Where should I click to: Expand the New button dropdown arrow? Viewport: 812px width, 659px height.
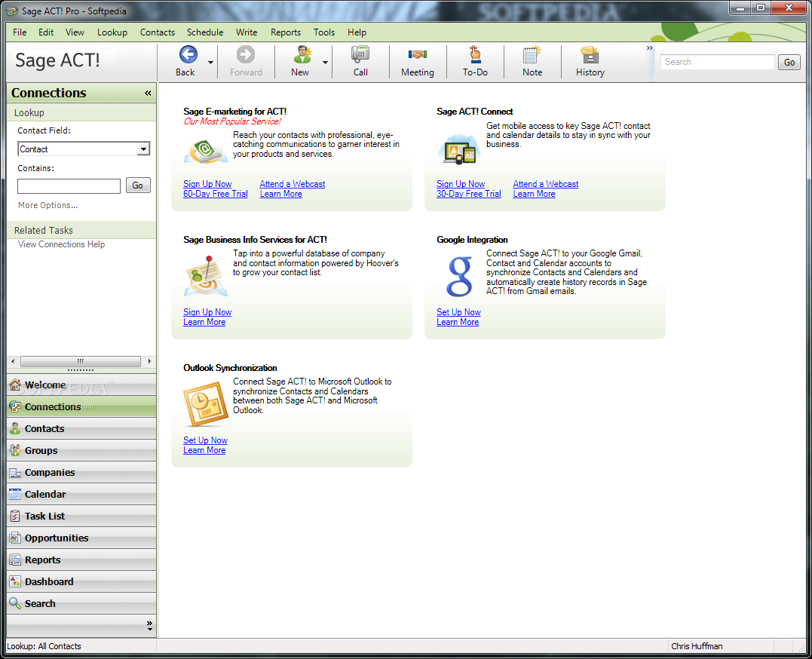325,62
